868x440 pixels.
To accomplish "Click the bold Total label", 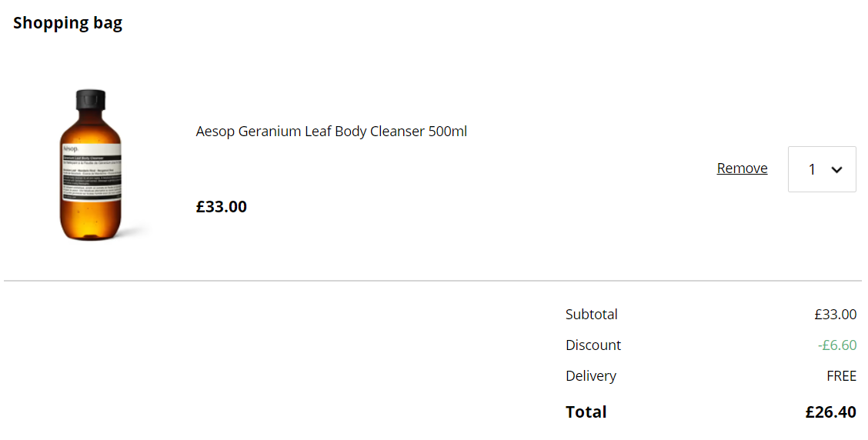I will click(x=586, y=412).
